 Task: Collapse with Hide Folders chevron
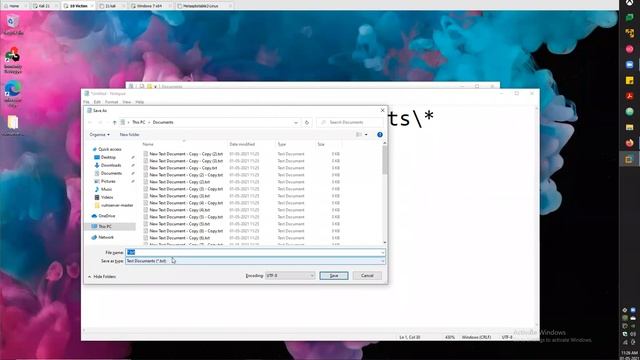click(x=89, y=277)
